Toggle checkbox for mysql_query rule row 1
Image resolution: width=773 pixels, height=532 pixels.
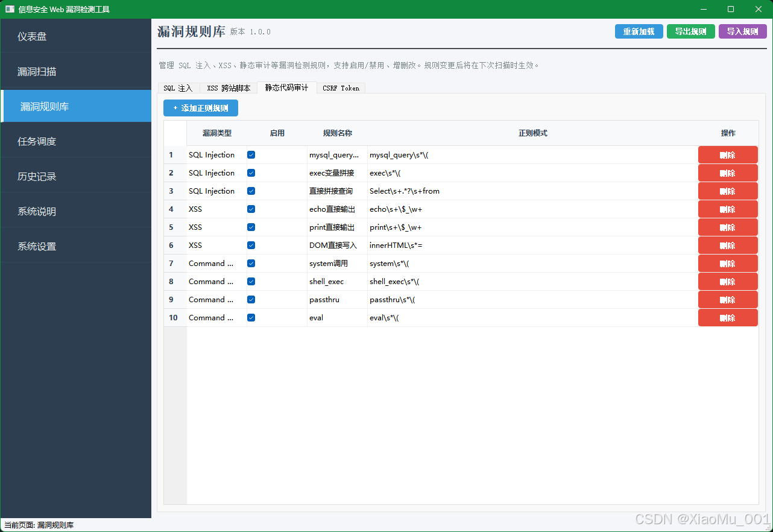point(251,155)
